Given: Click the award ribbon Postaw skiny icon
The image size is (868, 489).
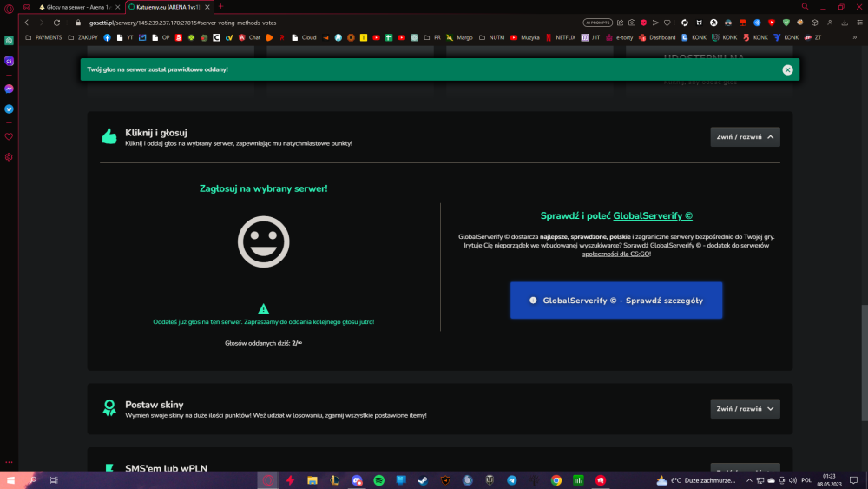Looking at the screenshot, I should click(109, 408).
